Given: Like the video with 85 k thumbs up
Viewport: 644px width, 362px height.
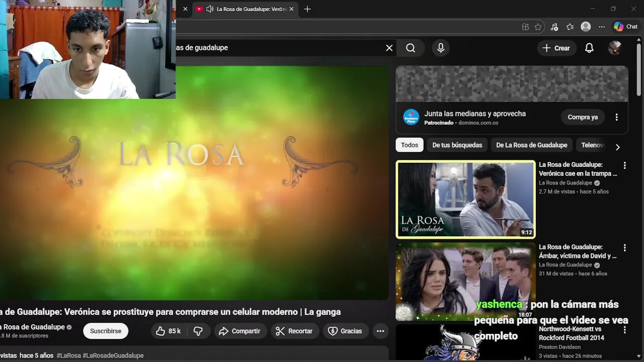Looking at the screenshot, I should [x=169, y=331].
